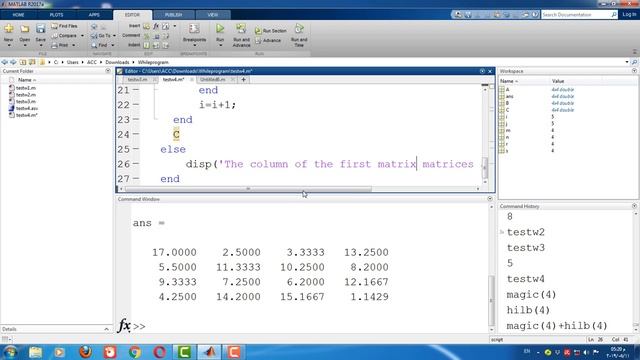Insert function with the fx icon

tap(156, 26)
